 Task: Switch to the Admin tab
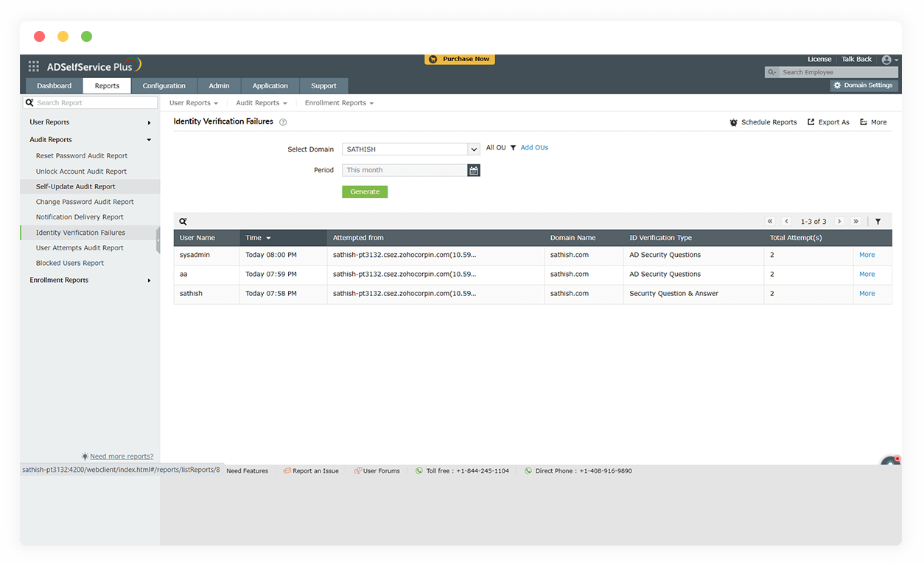[x=219, y=86]
